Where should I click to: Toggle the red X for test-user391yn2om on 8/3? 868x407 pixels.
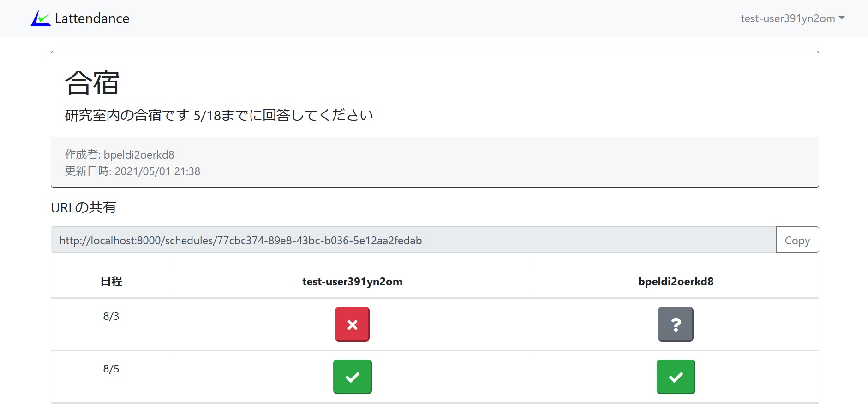point(352,324)
